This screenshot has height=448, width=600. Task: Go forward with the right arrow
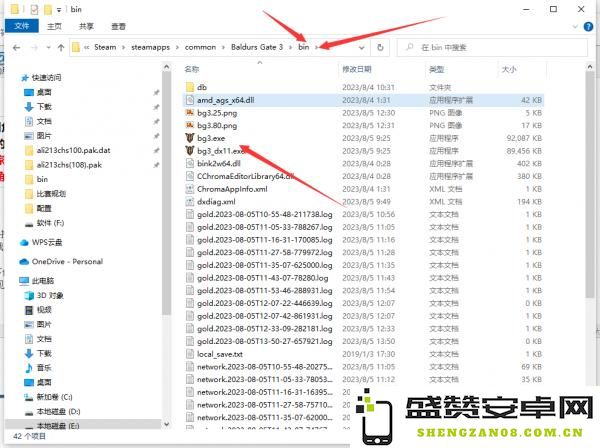click(x=34, y=47)
